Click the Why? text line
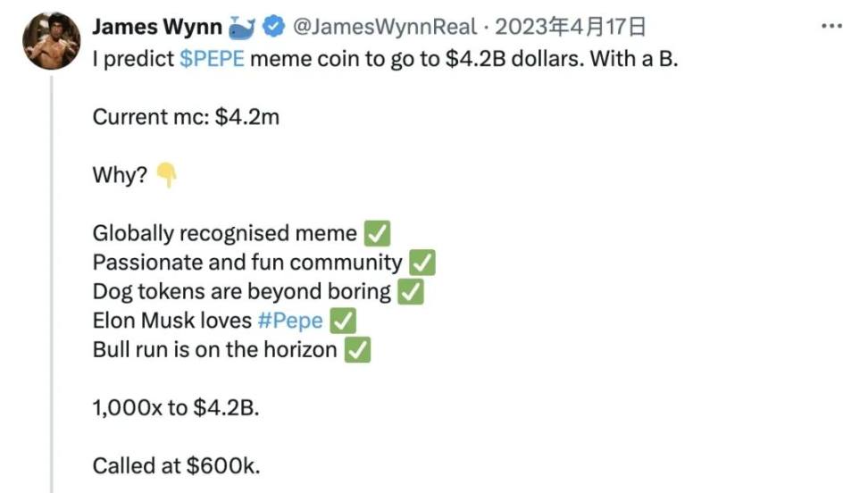868x493 pixels. 121,175
